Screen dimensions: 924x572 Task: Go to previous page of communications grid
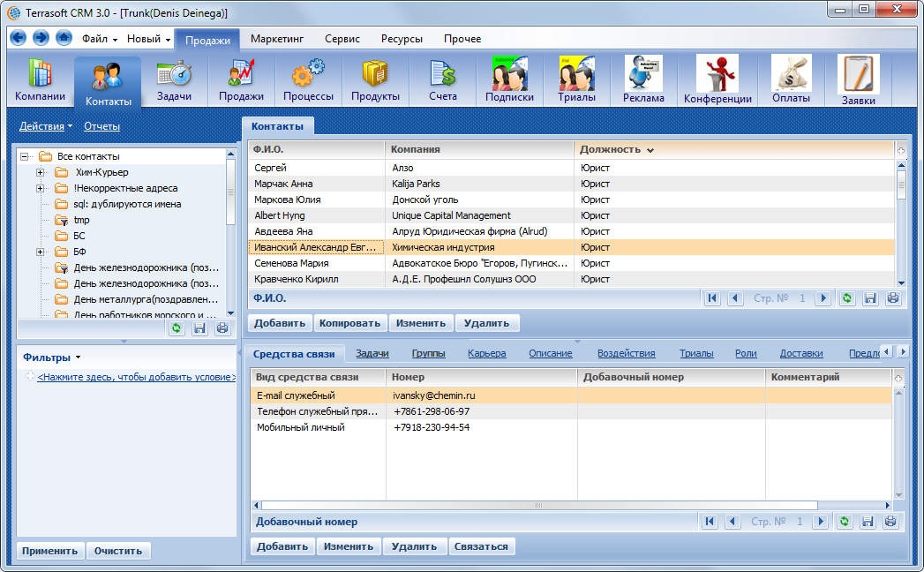[732, 522]
